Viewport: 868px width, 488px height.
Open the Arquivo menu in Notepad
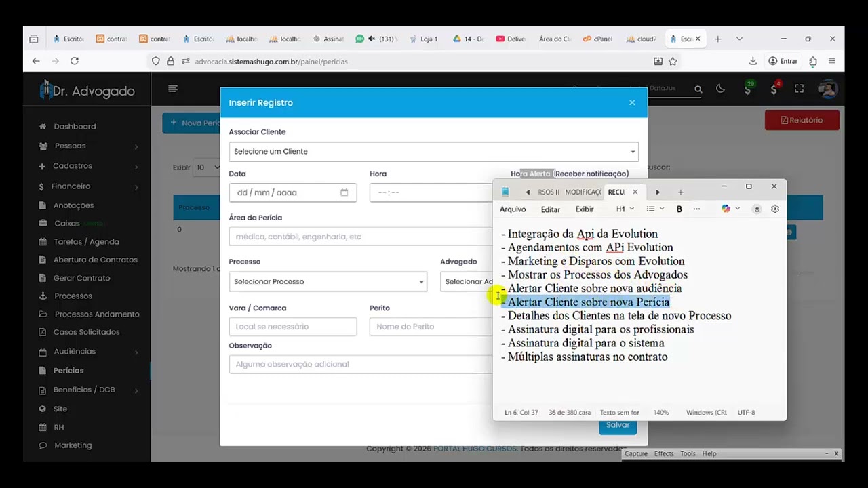pyautogui.click(x=513, y=209)
